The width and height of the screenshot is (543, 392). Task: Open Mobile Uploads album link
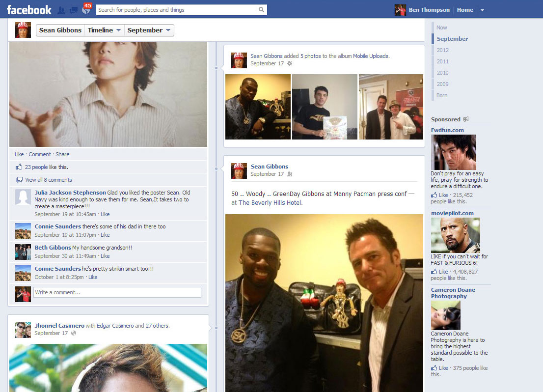pyautogui.click(x=371, y=56)
